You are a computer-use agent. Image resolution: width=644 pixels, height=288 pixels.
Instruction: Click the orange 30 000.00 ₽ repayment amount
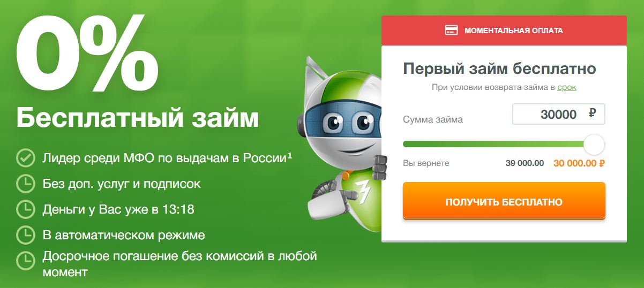point(579,164)
